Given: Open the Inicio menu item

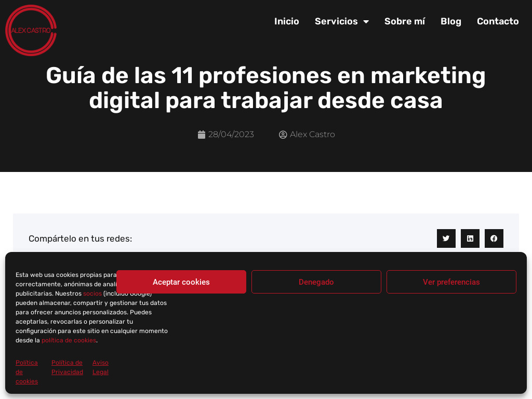Looking at the screenshot, I should pos(286,21).
